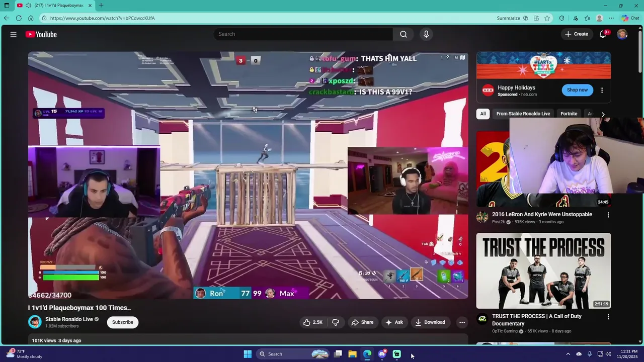Click Shop now on the ad

577,90
